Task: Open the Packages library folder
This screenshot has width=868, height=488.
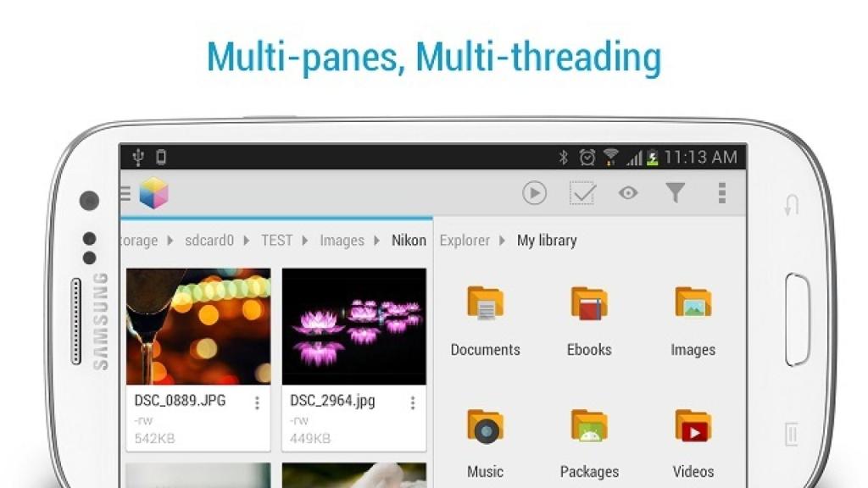Action: tap(589, 427)
